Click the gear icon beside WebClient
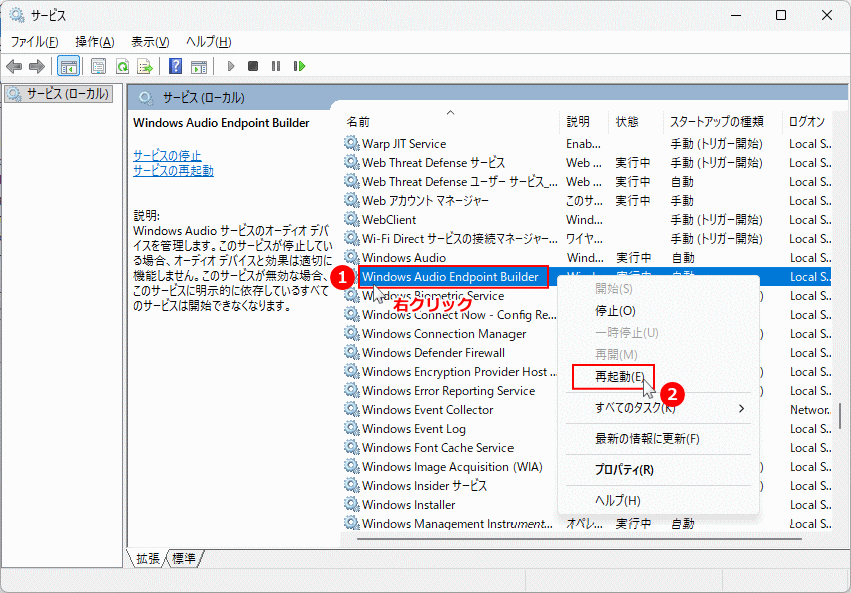The image size is (851, 593). click(x=352, y=219)
